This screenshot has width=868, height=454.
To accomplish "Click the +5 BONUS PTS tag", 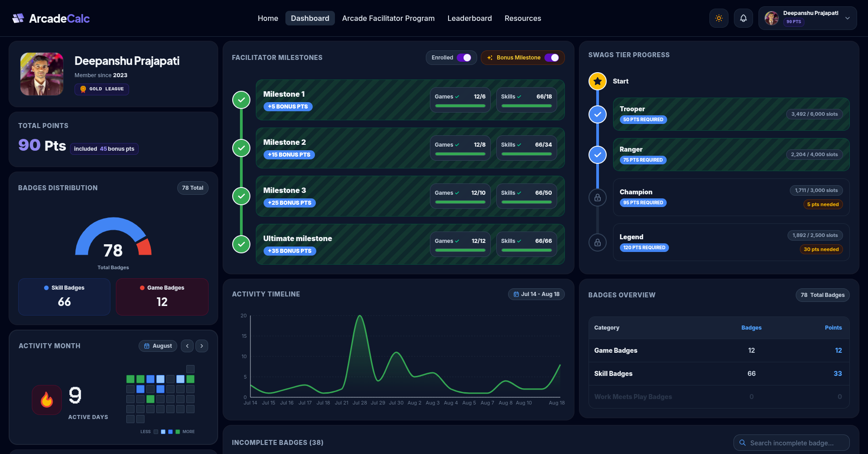I will 288,107.
